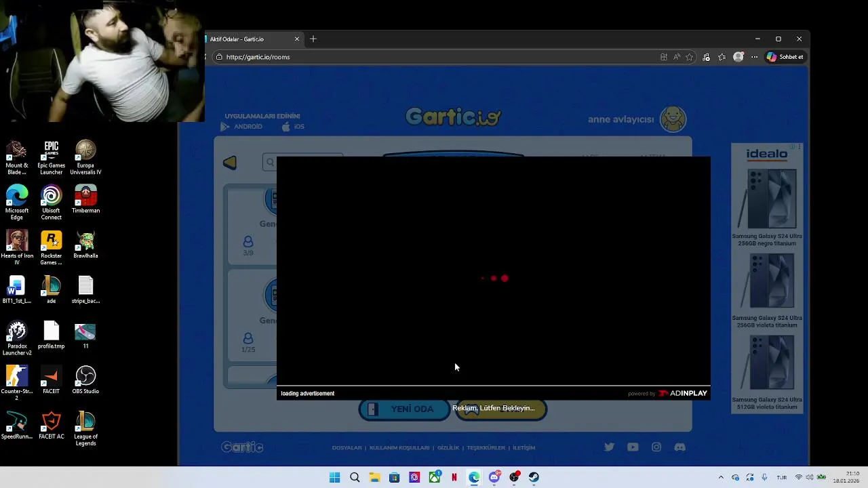
Task: Open taskbar Search
Action: (x=355, y=477)
